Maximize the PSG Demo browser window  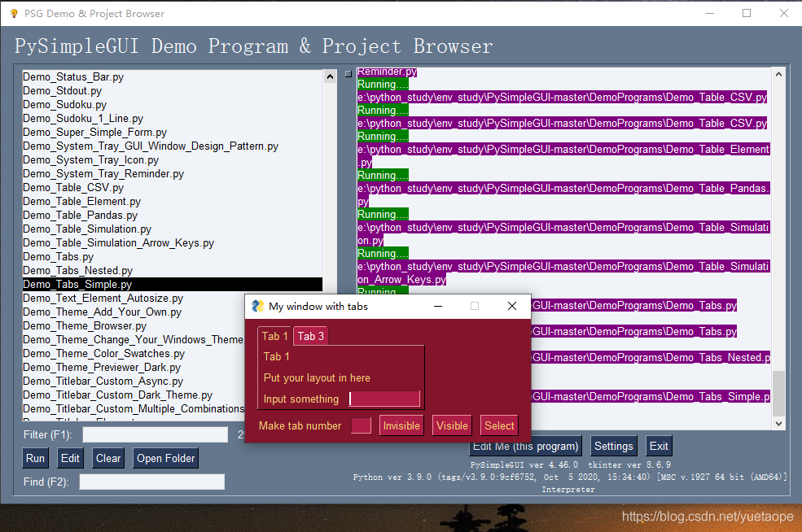coord(747,13)
